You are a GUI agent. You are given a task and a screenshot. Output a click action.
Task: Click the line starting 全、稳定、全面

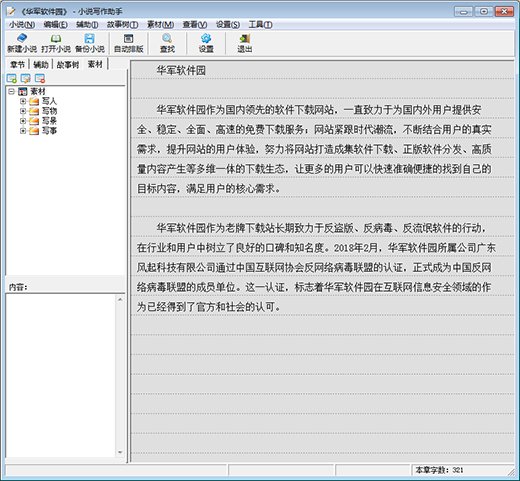tap(314, 129)
